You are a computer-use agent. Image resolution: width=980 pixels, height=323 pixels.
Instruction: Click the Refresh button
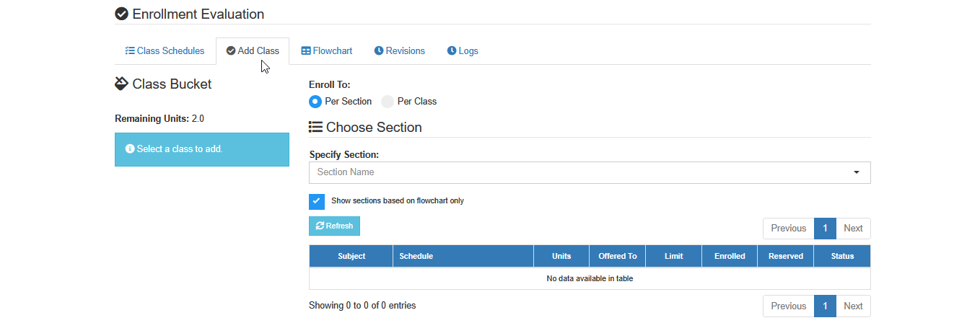pyautogui.click(x=334, y=226)
